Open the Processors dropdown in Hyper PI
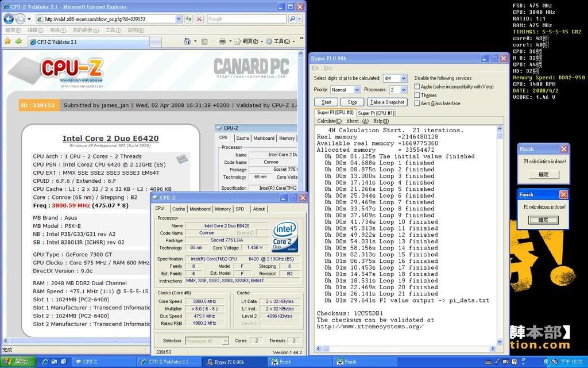 coord(404,90)
